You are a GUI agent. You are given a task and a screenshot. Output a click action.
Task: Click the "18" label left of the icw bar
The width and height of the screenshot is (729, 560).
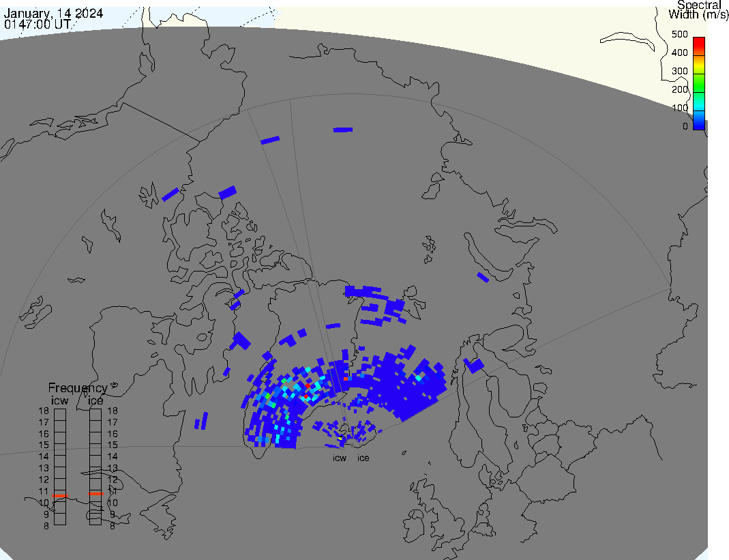pos(44,411)
